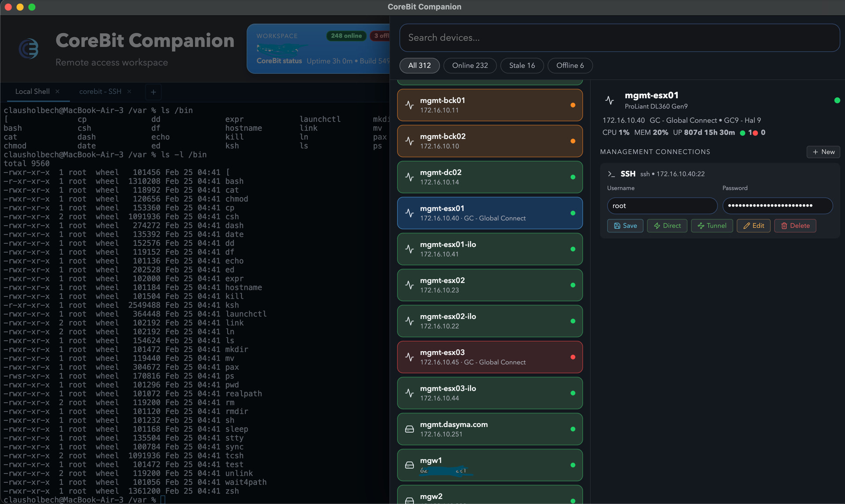The width and height of the screenshot is (845, 504).
Task: Click the ProLiant DL360 Gen9 model text
Action: coord(656,107)
